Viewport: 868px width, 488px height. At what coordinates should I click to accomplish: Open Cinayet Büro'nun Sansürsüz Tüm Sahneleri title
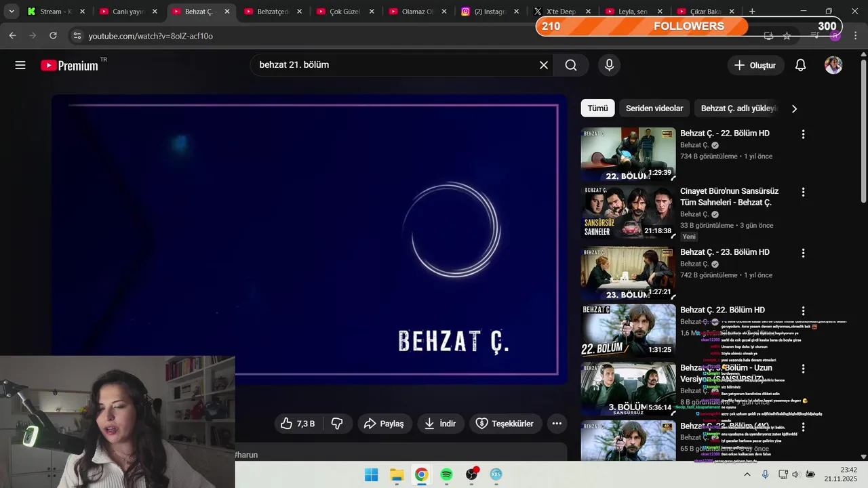pos(729,197)
